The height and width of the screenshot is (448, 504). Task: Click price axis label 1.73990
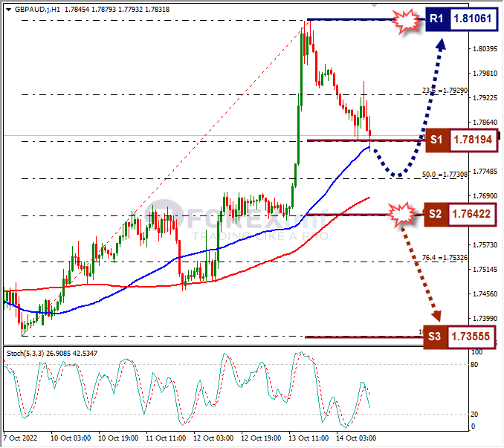point(485,318)
